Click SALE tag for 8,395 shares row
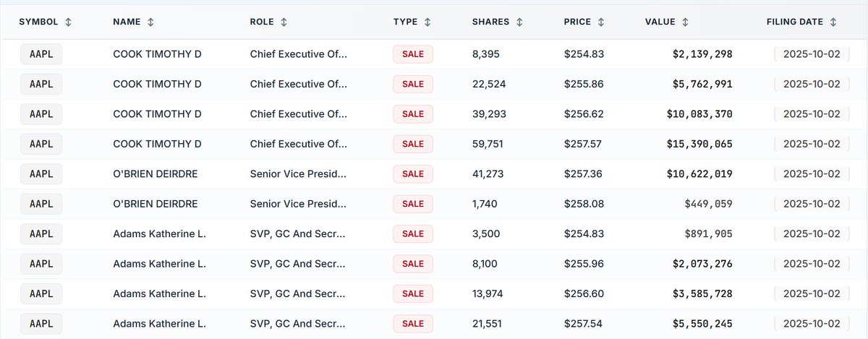 point(413,54)
